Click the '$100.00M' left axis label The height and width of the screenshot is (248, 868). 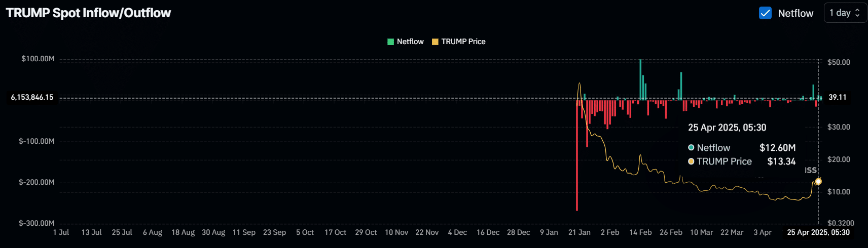click(38, 59)
